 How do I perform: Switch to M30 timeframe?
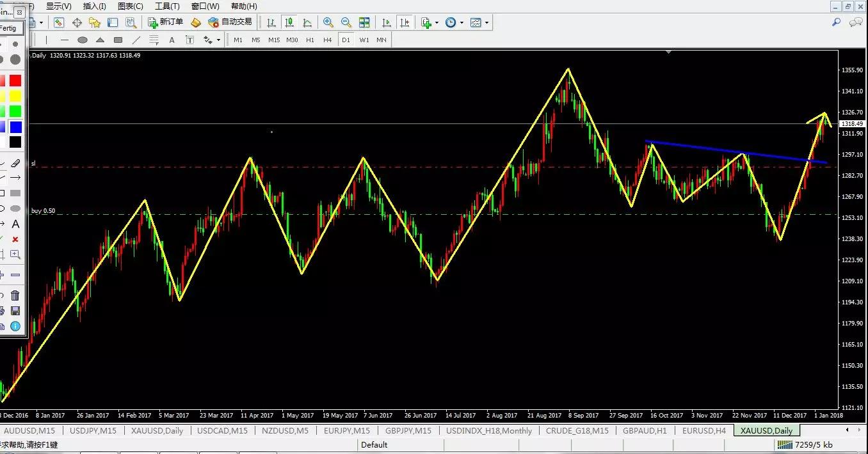pos(292,40)
